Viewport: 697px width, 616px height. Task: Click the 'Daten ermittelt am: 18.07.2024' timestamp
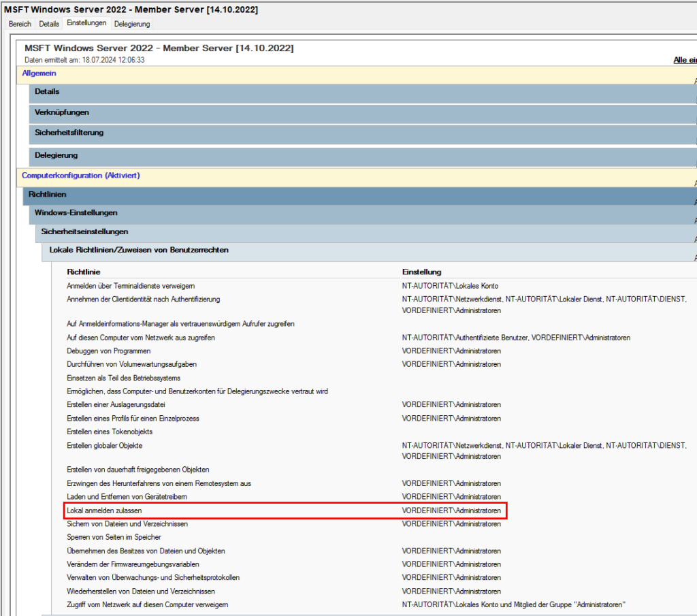point(84,60)
